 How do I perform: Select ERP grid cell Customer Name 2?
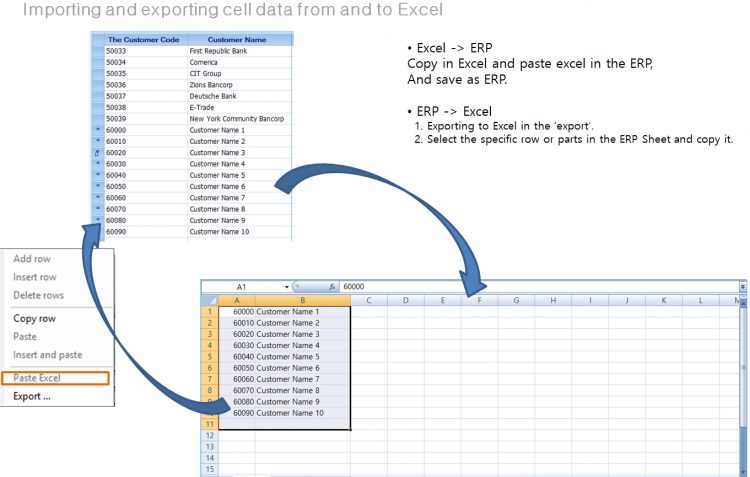240,142
